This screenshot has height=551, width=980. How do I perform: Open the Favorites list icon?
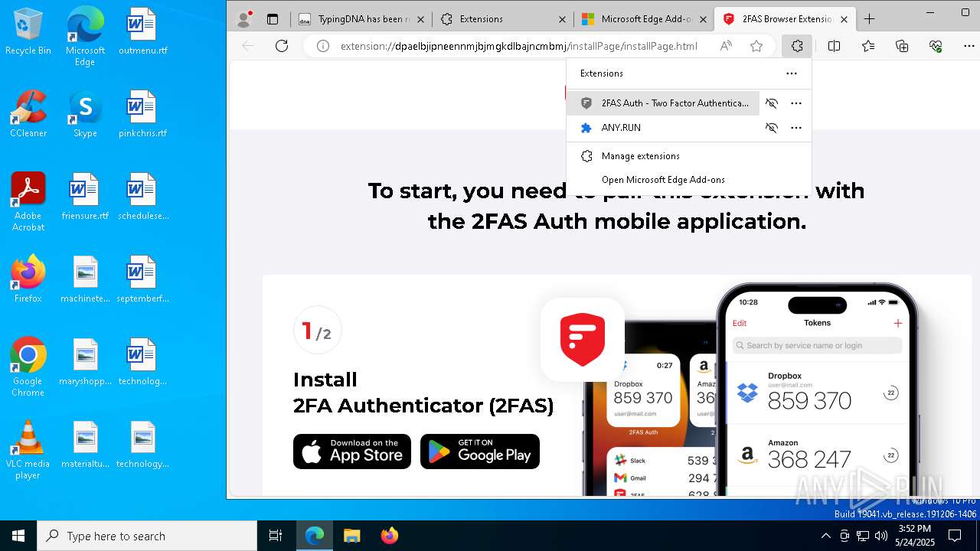[868, 46]
